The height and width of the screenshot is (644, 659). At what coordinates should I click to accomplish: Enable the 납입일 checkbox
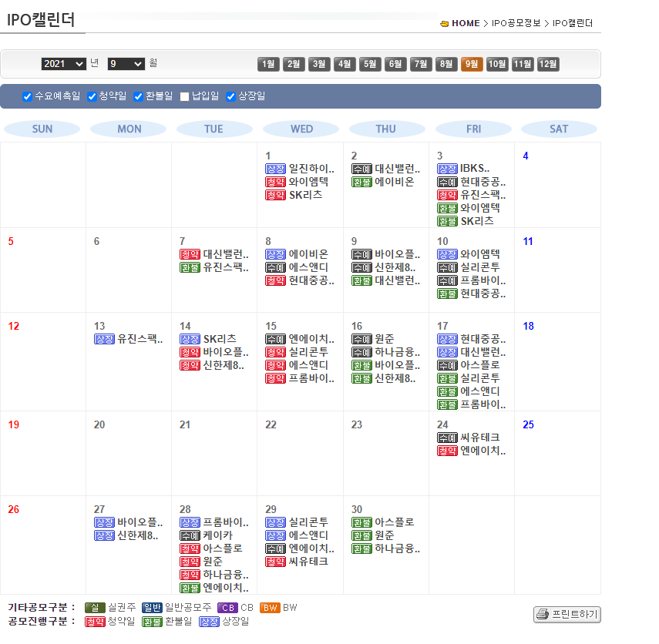pos(184,96)
